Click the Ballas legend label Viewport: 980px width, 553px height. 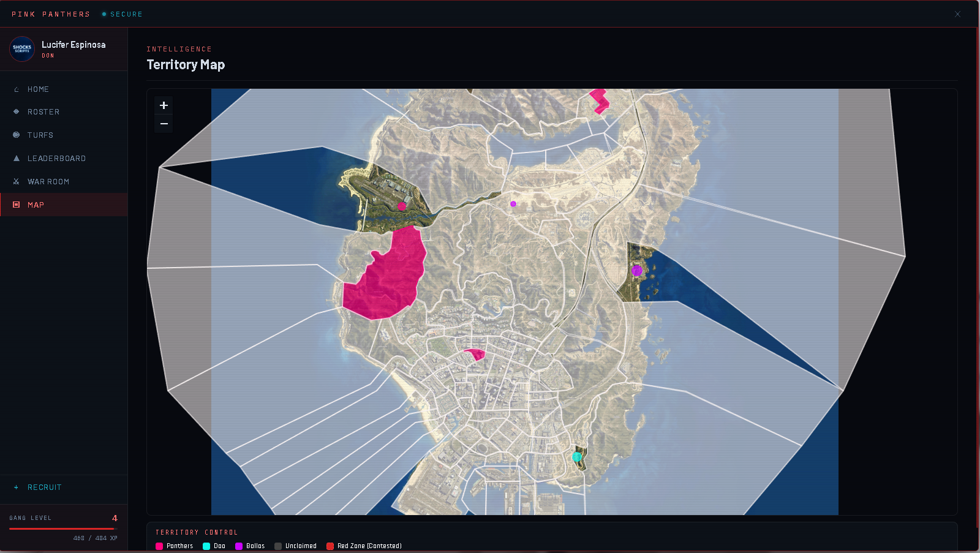click(x=255, y=546)
